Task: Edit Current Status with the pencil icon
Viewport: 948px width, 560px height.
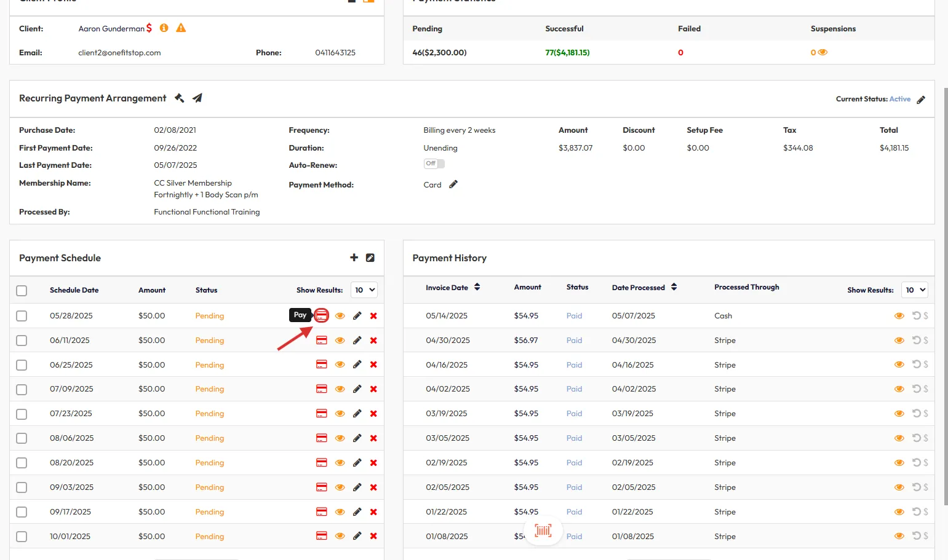Action: click(921, 100)
